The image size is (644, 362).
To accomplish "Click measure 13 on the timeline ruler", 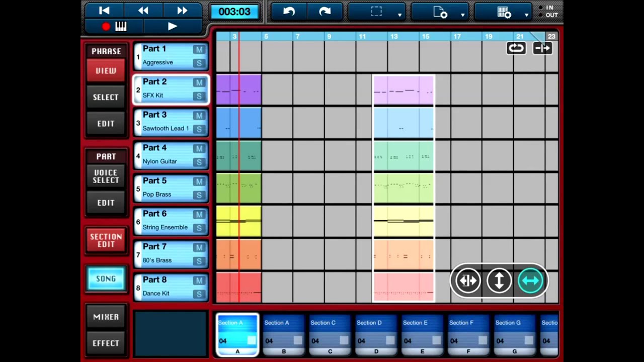I will (x=394, y=36).
